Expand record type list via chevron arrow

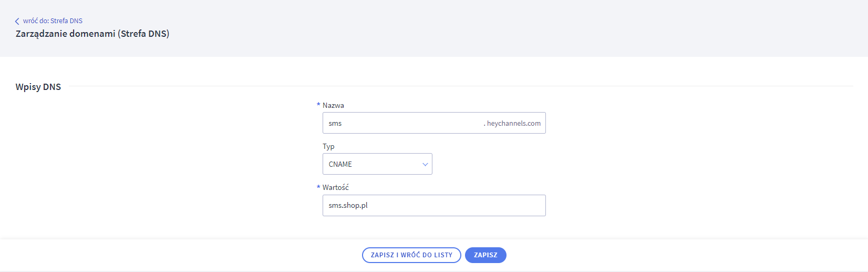[425, 164]
